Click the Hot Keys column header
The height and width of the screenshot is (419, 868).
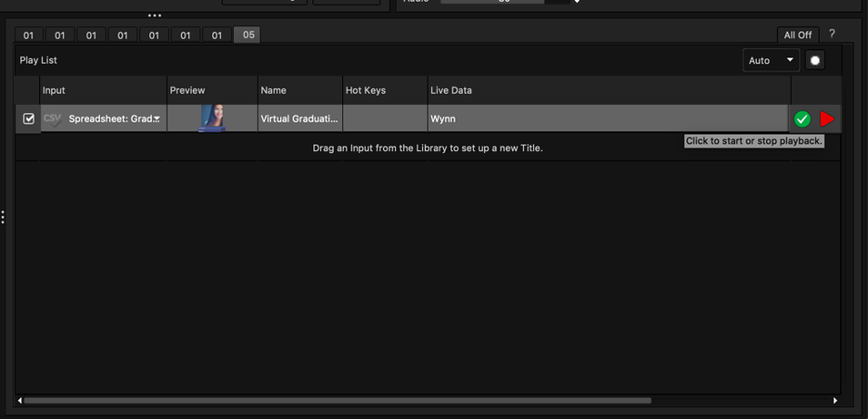pyautogui.click(x=385, y=90)
